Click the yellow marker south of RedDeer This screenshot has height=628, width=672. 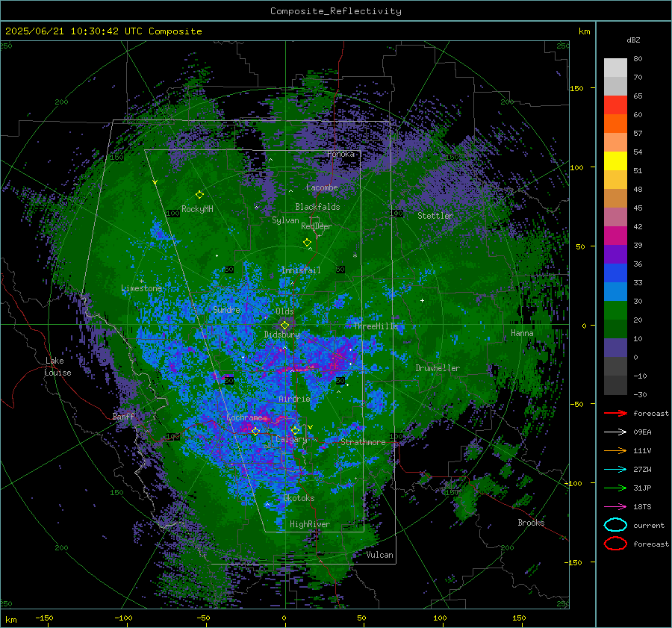click(x=307, y=243)
